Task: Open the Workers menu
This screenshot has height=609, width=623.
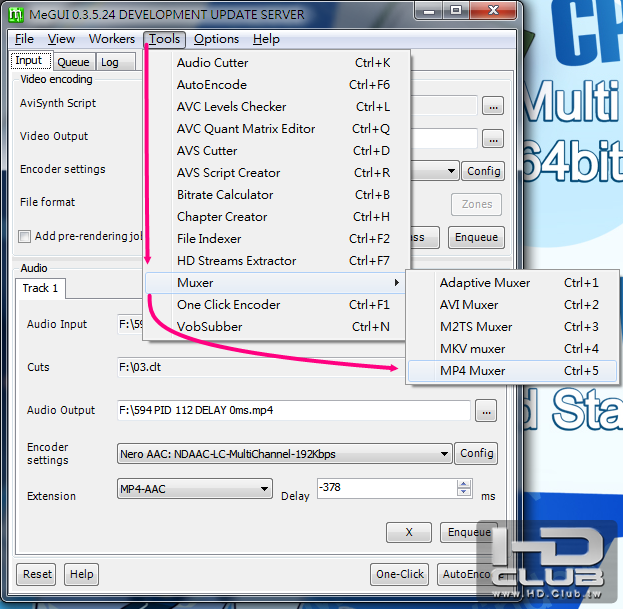Action: [x=112, y=39]
